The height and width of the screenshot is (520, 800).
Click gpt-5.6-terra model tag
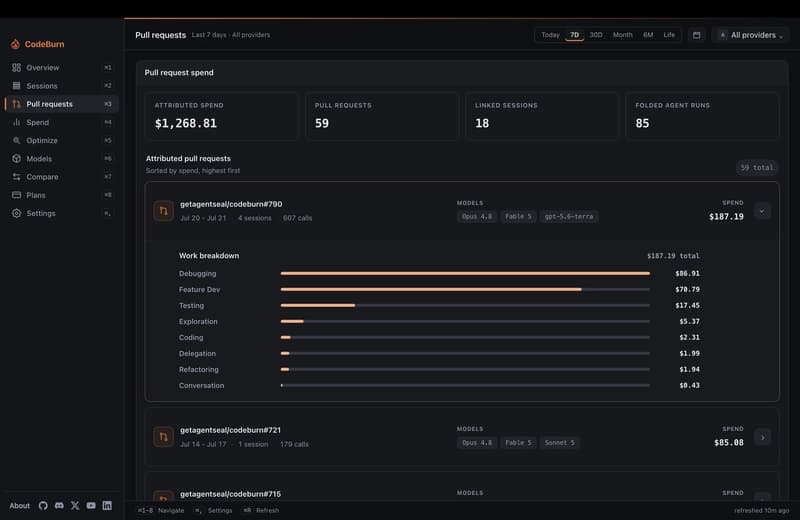pyautogui.click(x=569, y=216)
